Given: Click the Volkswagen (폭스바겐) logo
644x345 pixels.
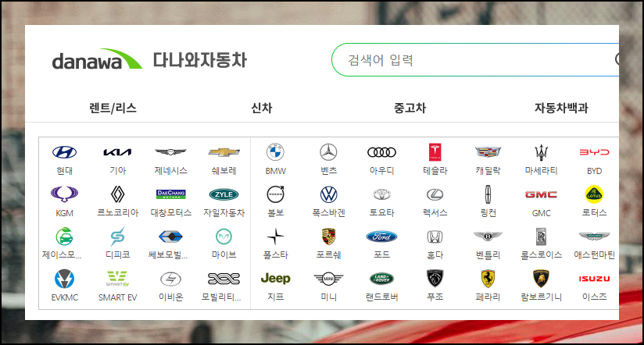Looking at the screenshot, I should (x=328, y=194).
